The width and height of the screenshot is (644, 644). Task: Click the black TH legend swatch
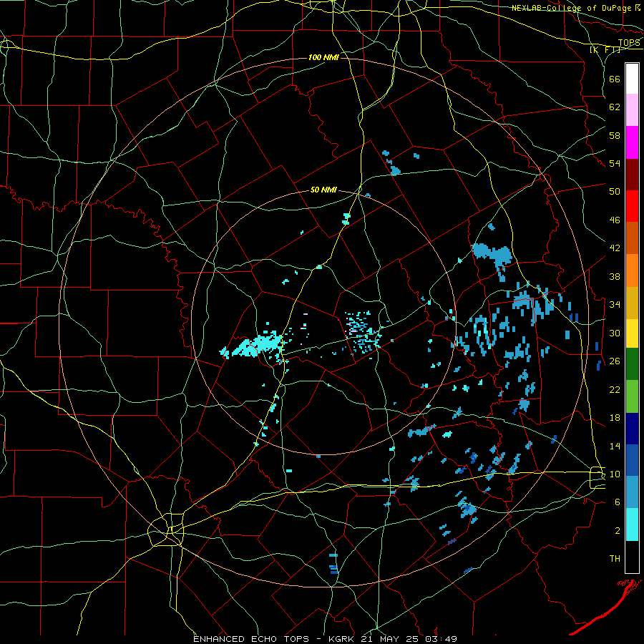632,557
